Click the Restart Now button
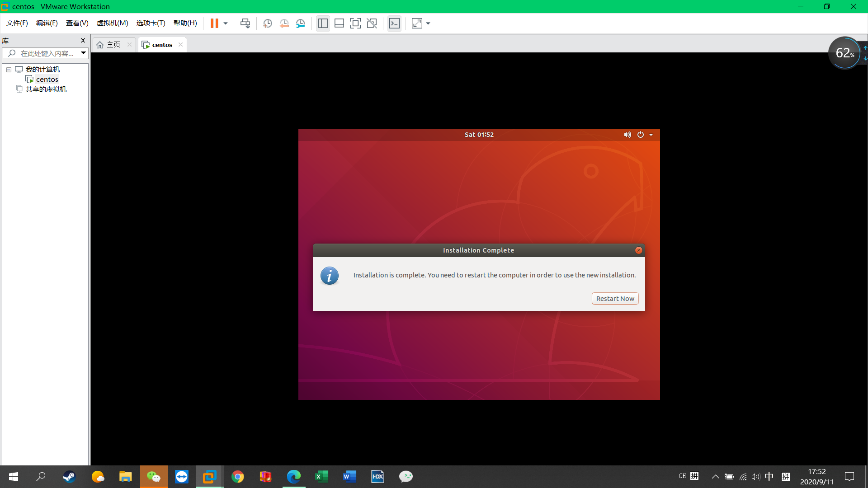 [x=615, y=299]
